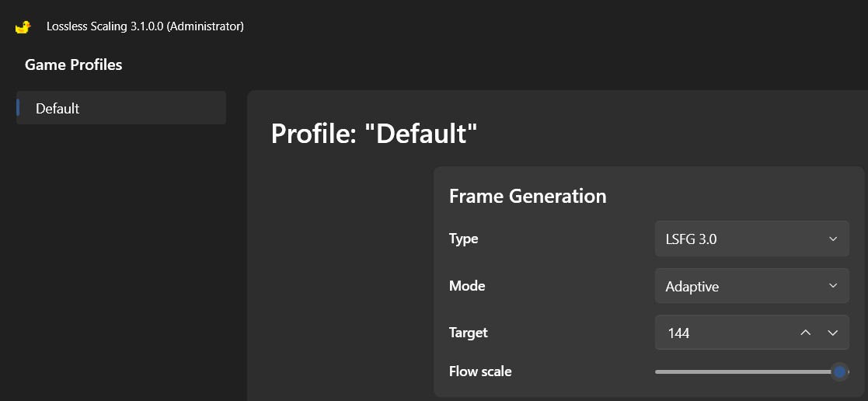This screenshot has height=401, width=868.
Task: Click the Type setting label
Action: [464, 239]
